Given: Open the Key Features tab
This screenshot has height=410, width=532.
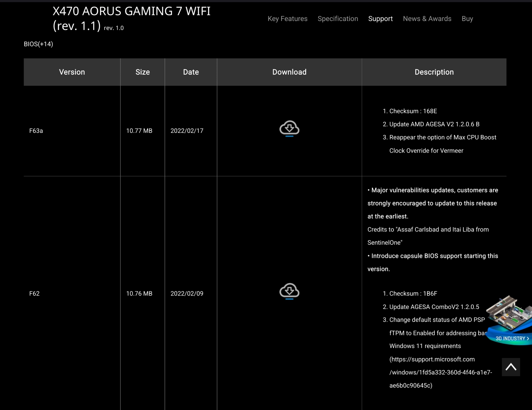Looking at the screenshot, I should [287, 19].
